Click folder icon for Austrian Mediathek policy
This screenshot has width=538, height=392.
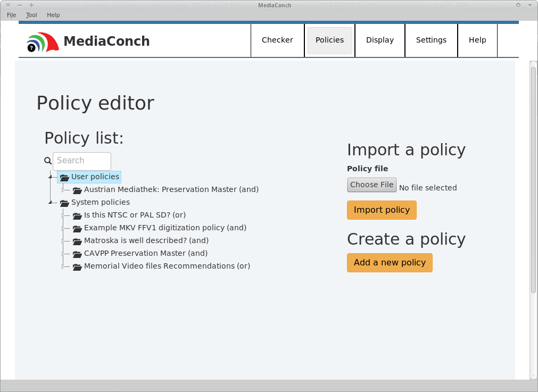[77, 190]
